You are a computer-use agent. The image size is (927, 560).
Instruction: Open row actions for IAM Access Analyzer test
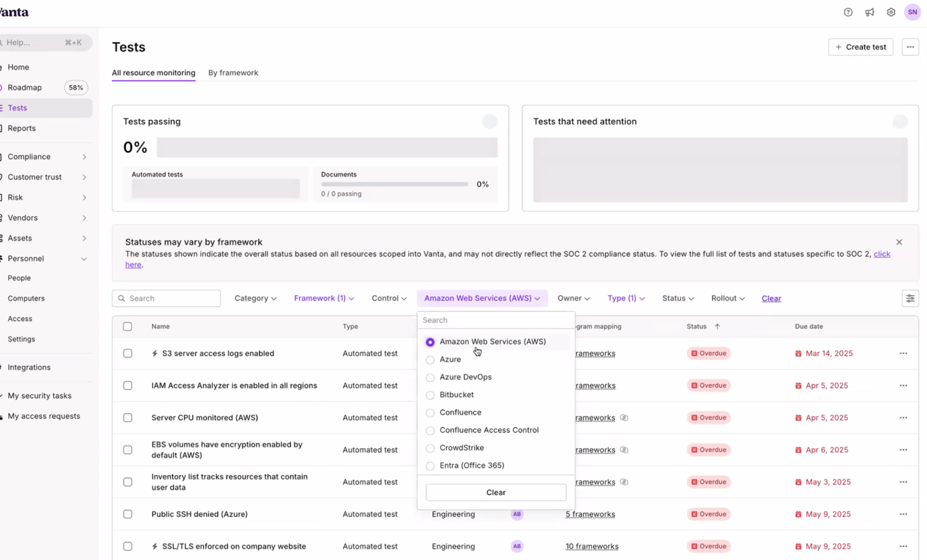pos(903,386)
